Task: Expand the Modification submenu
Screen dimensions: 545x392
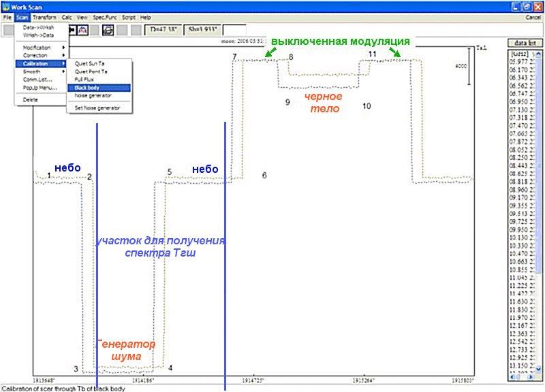Action: [x=41, y=48]
